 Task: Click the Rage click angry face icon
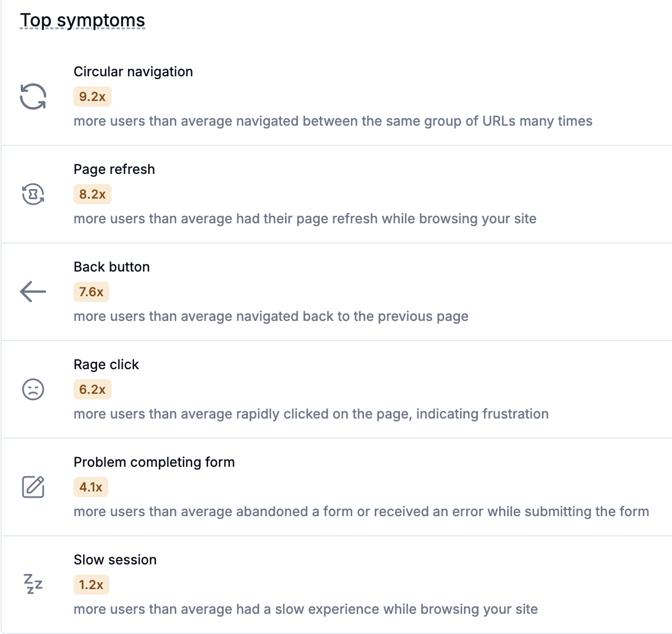[33, 389]
